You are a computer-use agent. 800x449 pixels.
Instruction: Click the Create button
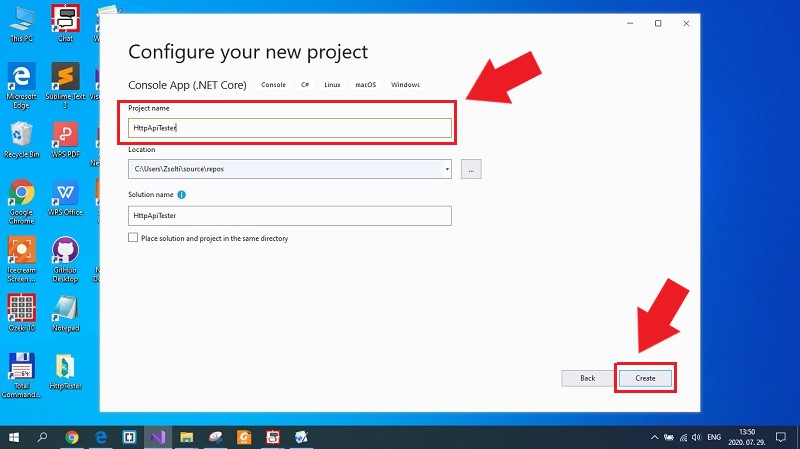[x=645, y=378]
